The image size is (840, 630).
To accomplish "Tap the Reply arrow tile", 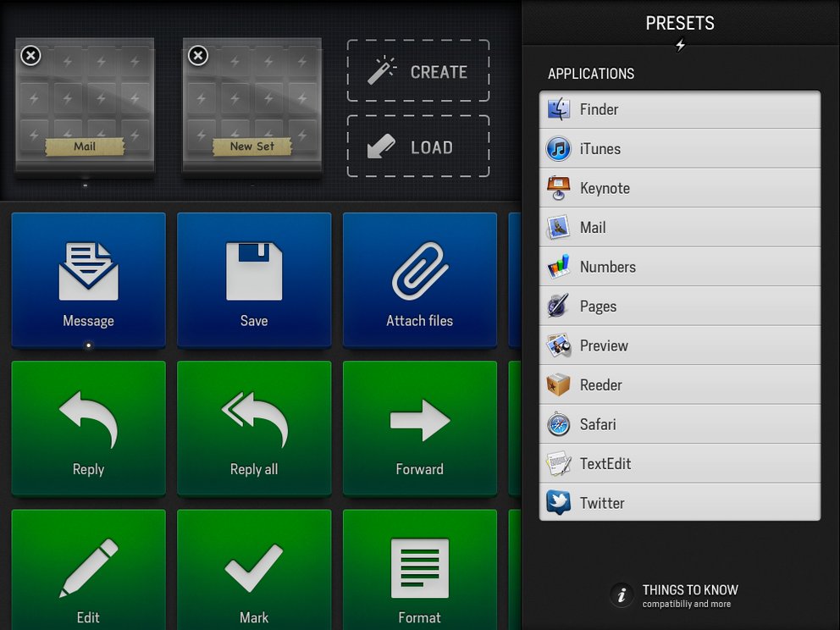I will pos(88,428).
